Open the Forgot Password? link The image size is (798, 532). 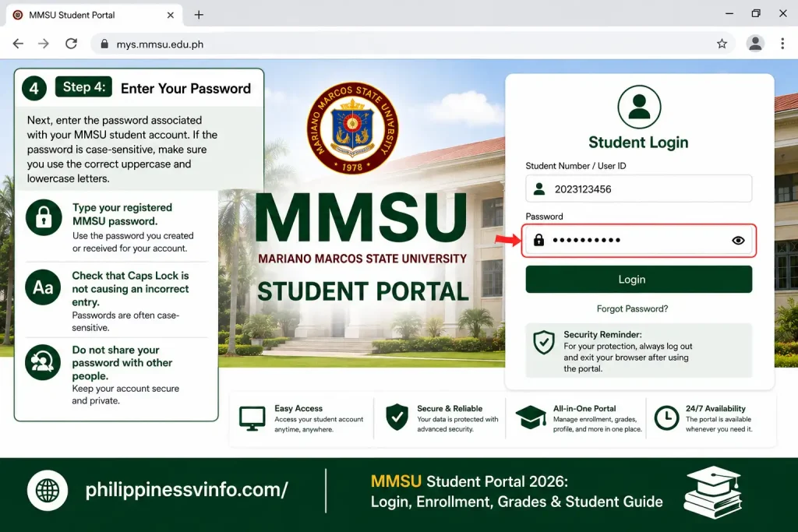[x=632, y=308]
